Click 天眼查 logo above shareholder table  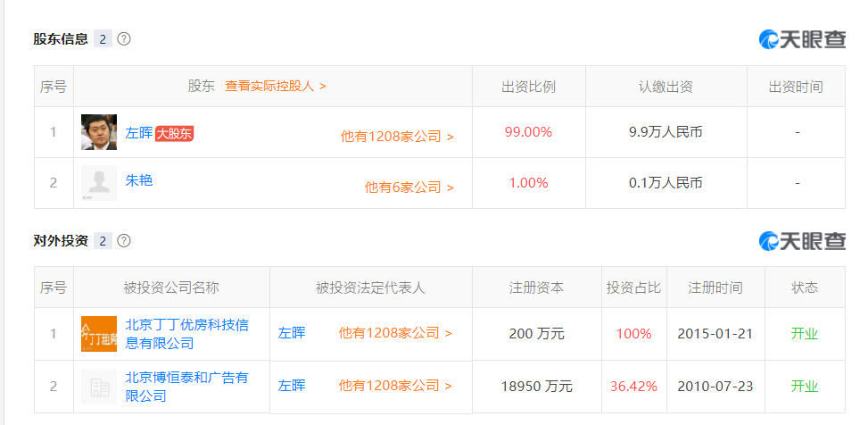tap(802, 39)
